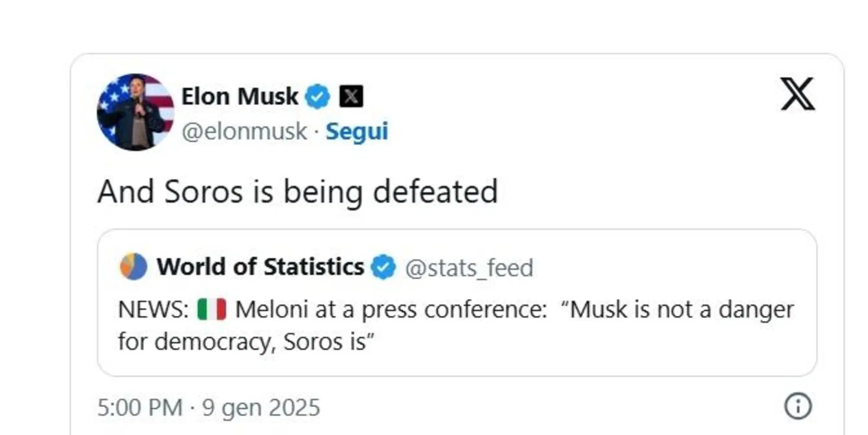Image resolution: width=868 pixels, height=435 pixels.
Task: Click the World of Statistics profile avatar
Action: [x=132, y=266]
